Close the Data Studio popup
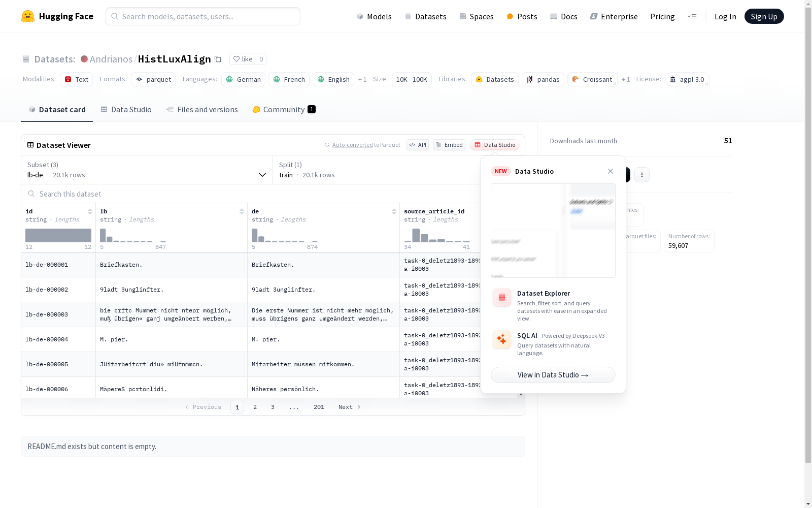The width and height of the screenshot is (812, 508). [611, 171]
